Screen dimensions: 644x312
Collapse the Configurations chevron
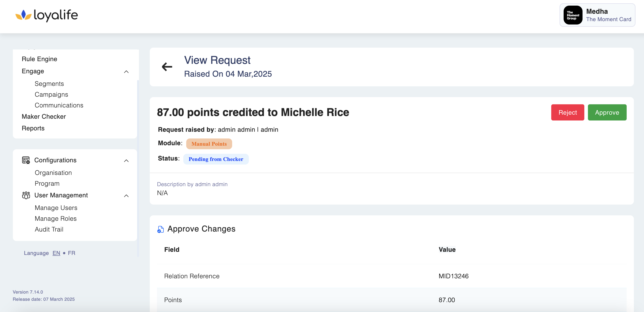coord(126,161)
